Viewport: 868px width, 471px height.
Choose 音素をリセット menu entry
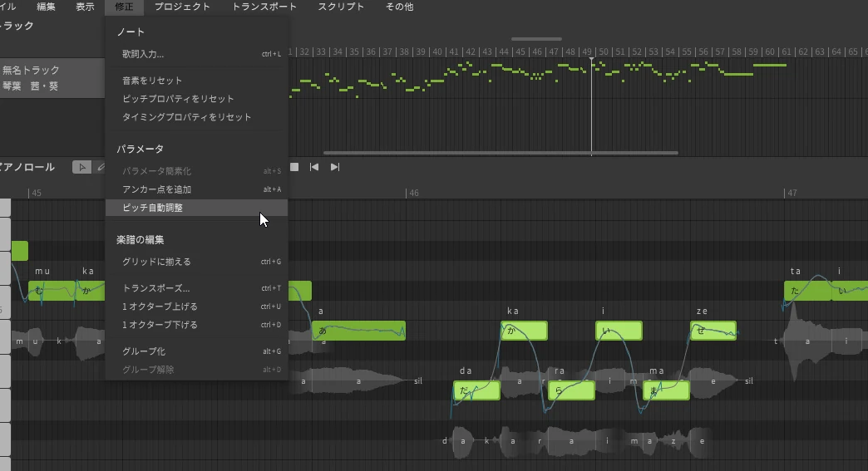[x=196, y=80]
